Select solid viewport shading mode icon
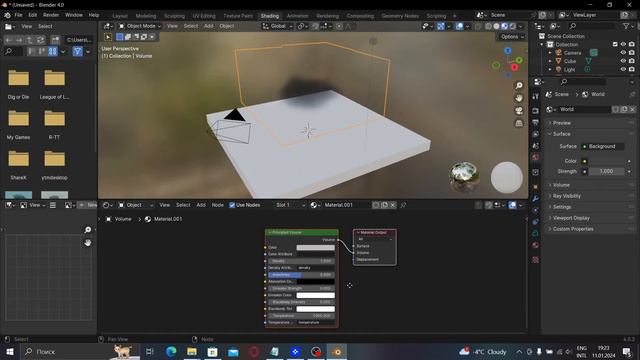 (496, 26)
